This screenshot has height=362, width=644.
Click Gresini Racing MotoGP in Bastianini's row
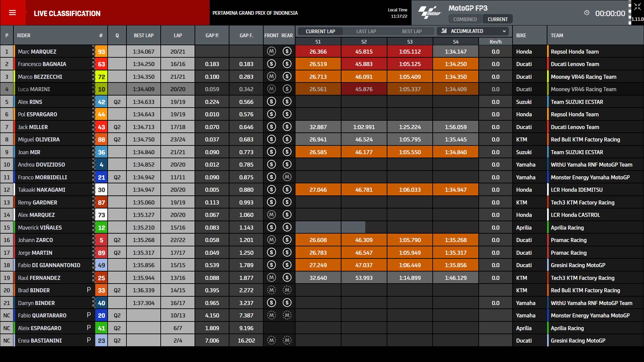pyautogui.click(x=578, y=341)
